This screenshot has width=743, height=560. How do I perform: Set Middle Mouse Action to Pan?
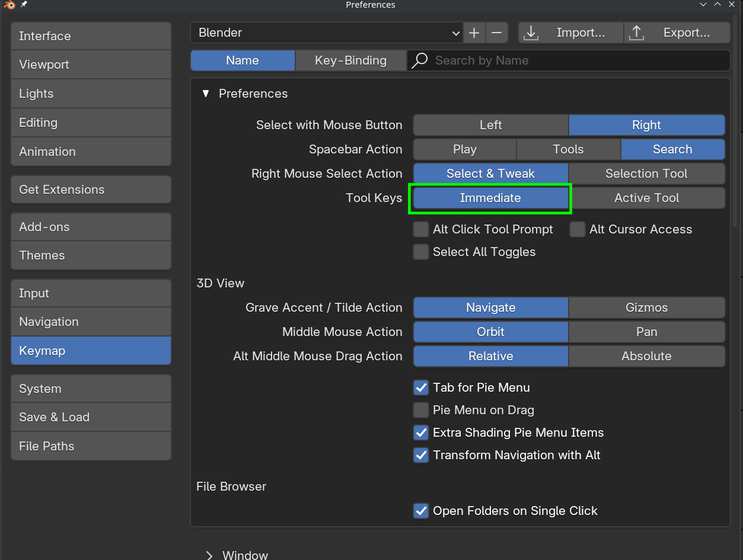click(646, 332)
